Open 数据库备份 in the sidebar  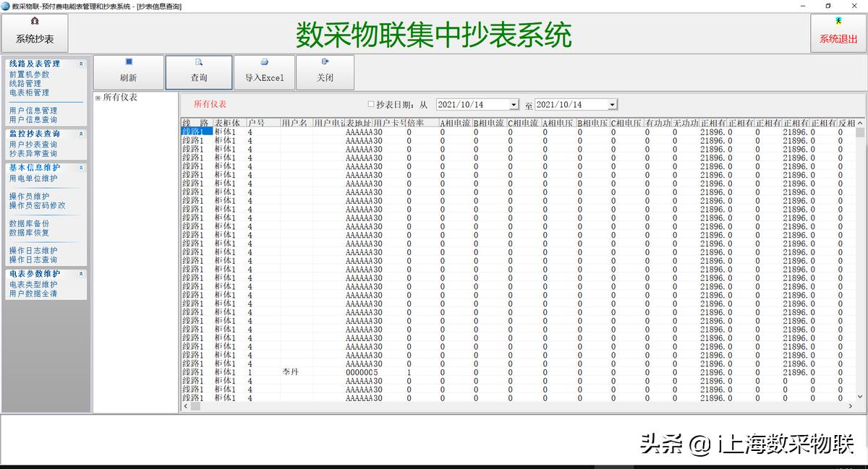pos(29,224)
